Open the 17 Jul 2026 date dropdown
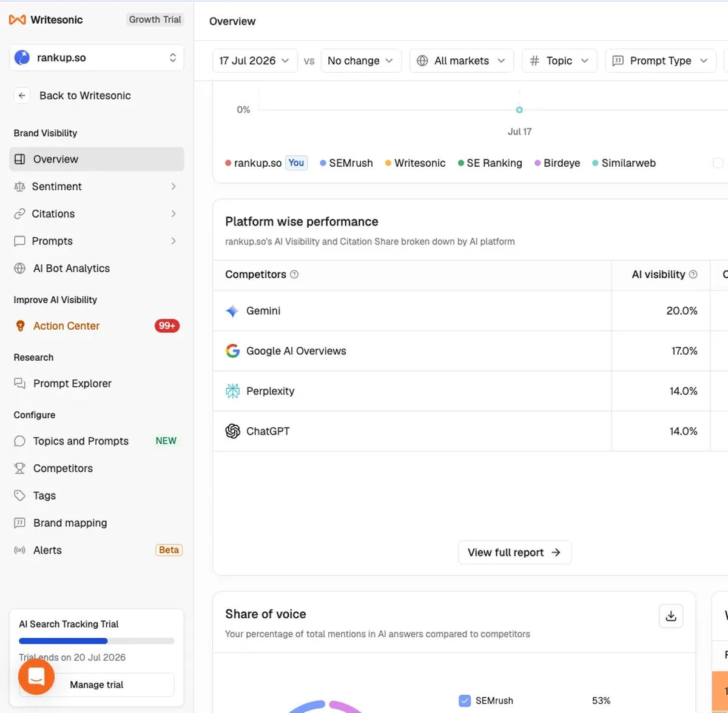Image resolution: width=728 pixels, height=713 pixels. (255, 61)
